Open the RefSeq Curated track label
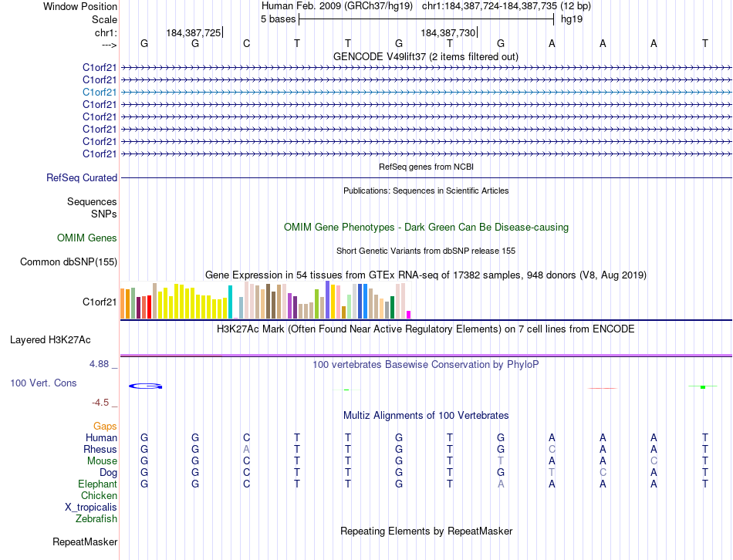This screenshot has width=733, height=560. click(x=82, y=177)
